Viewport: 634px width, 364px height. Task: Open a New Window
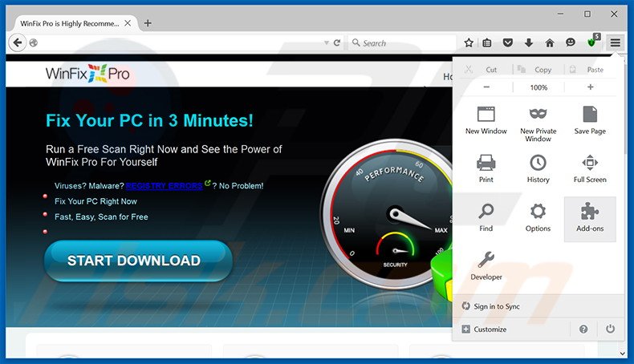point(486,121)
